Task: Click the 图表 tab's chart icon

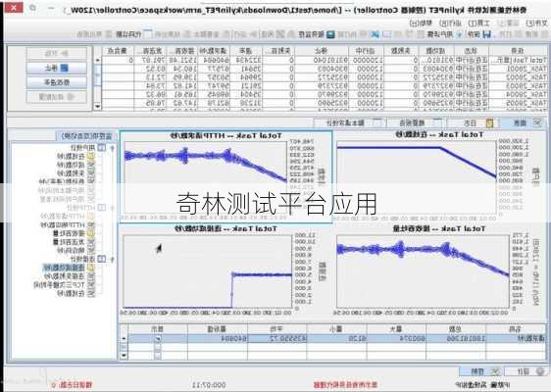Action: tap(537, 122)
